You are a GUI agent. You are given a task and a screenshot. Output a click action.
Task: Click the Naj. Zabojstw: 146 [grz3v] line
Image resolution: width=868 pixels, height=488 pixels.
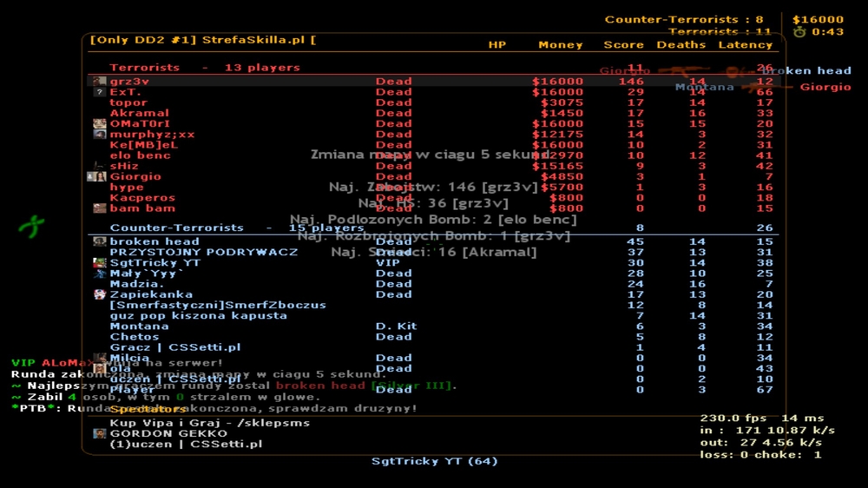click(433, 188)
